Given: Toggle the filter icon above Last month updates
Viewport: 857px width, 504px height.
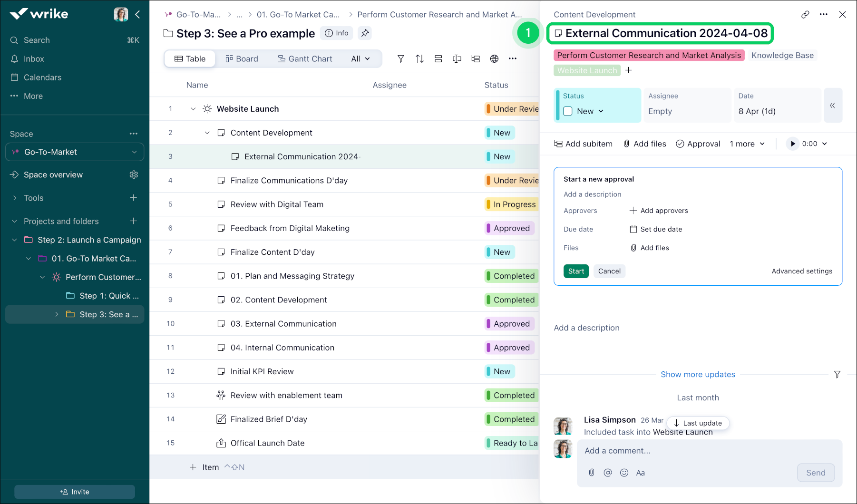Looking at the screenshot, I should (838, 375).
